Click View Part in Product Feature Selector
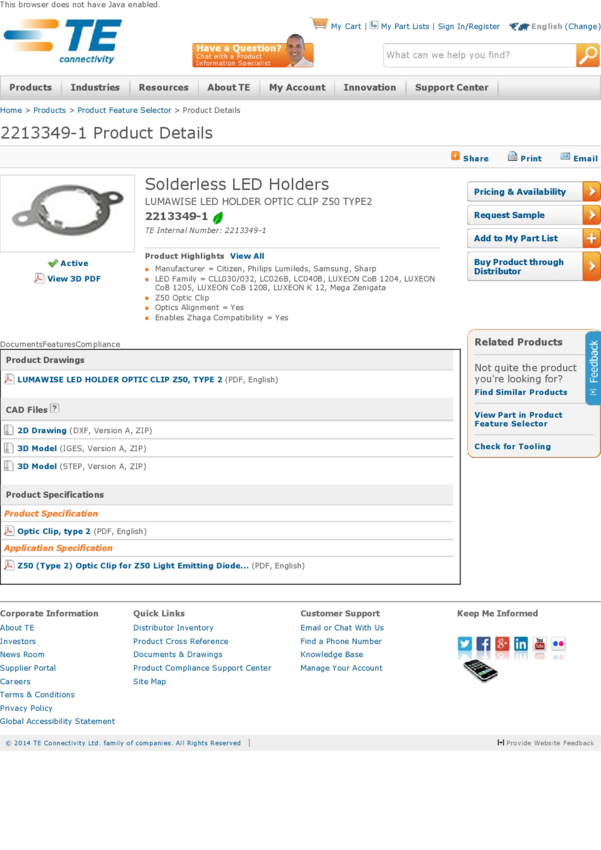 (x=518, y=419)
